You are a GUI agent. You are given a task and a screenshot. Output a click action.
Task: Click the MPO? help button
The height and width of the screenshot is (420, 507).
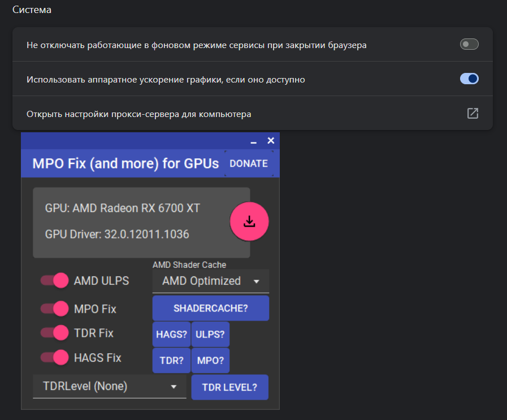[x=210, y=360]
